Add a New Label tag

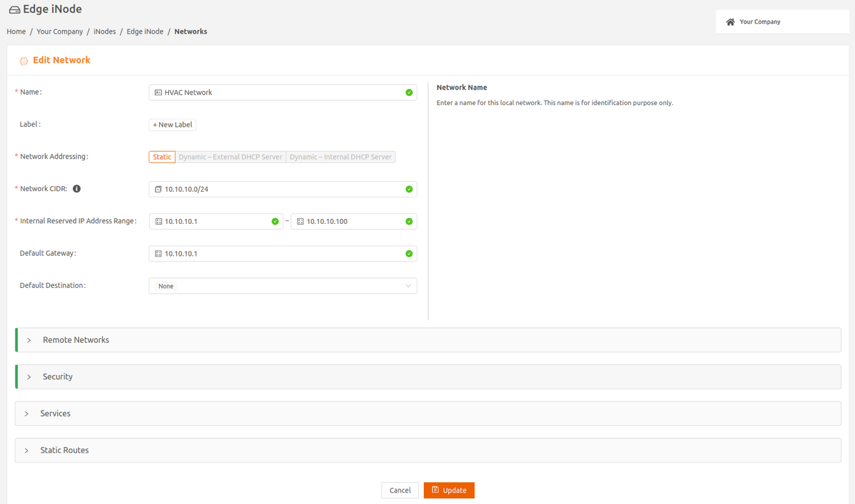coord(173,125)
